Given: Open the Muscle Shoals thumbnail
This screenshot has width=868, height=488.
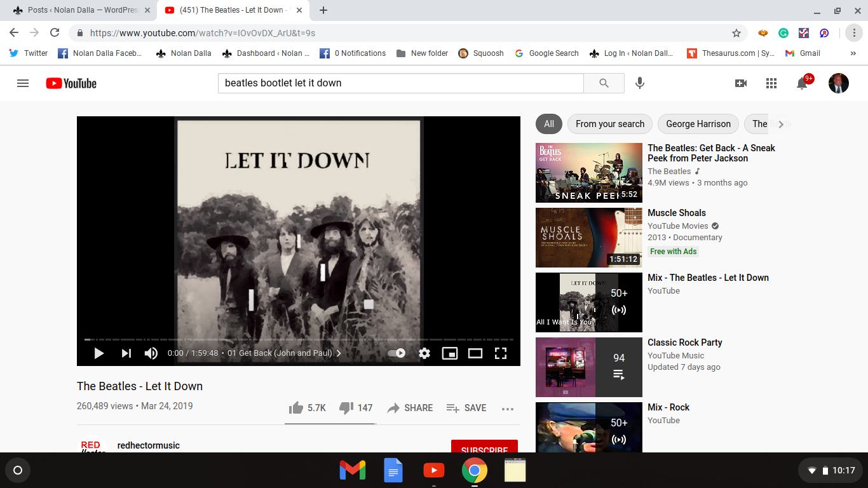Looking at the screenshot, I should 589,238.
